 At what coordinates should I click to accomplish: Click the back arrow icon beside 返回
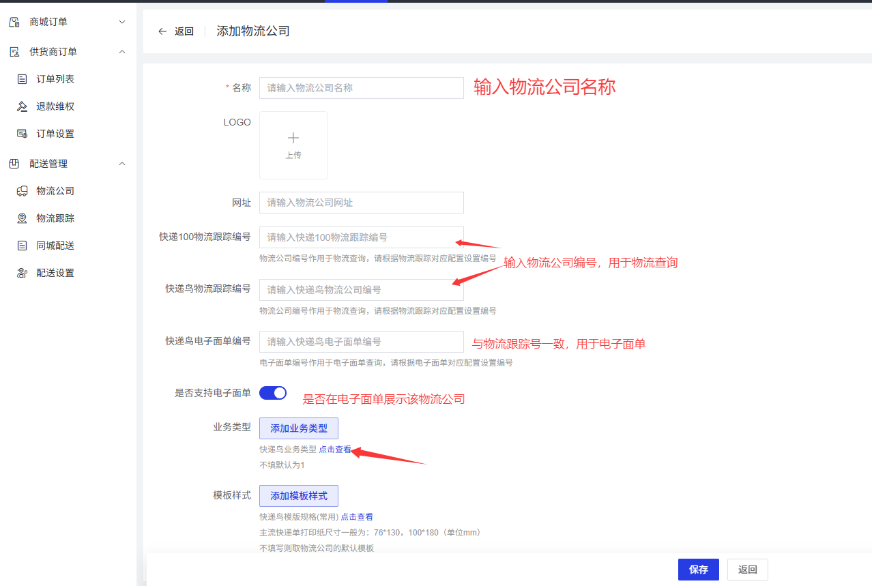click(x=162, y=31)
